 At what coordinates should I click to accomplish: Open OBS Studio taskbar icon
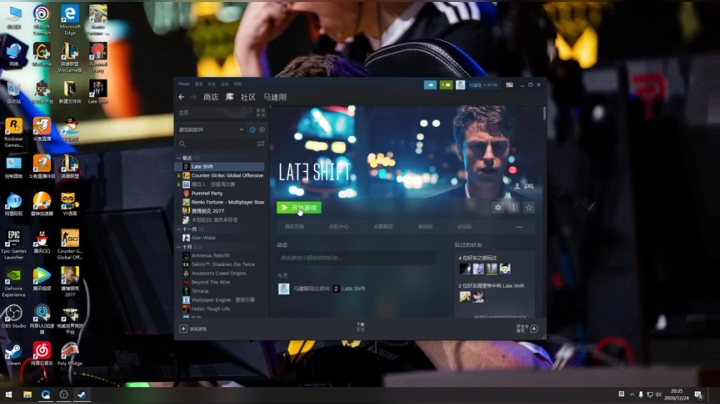pos(64,395)
